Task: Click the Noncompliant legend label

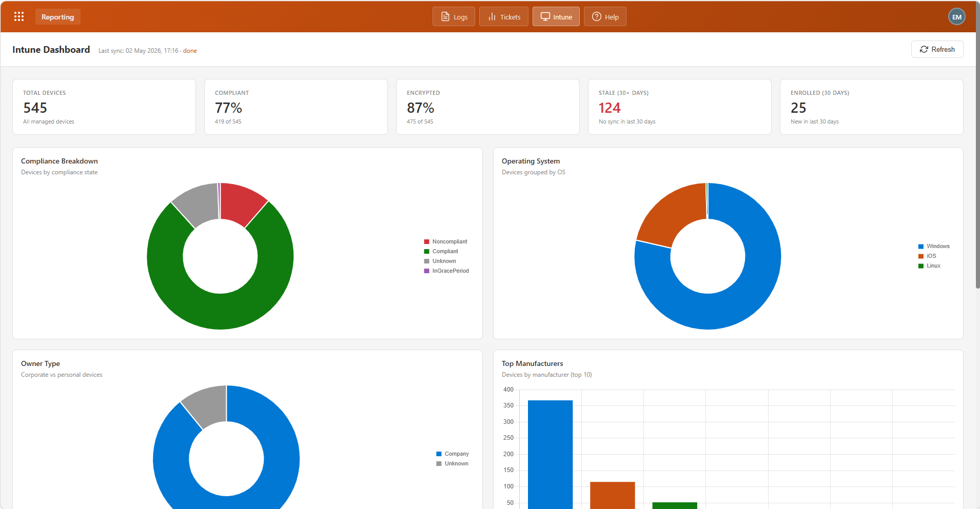Action: (449, 241)
